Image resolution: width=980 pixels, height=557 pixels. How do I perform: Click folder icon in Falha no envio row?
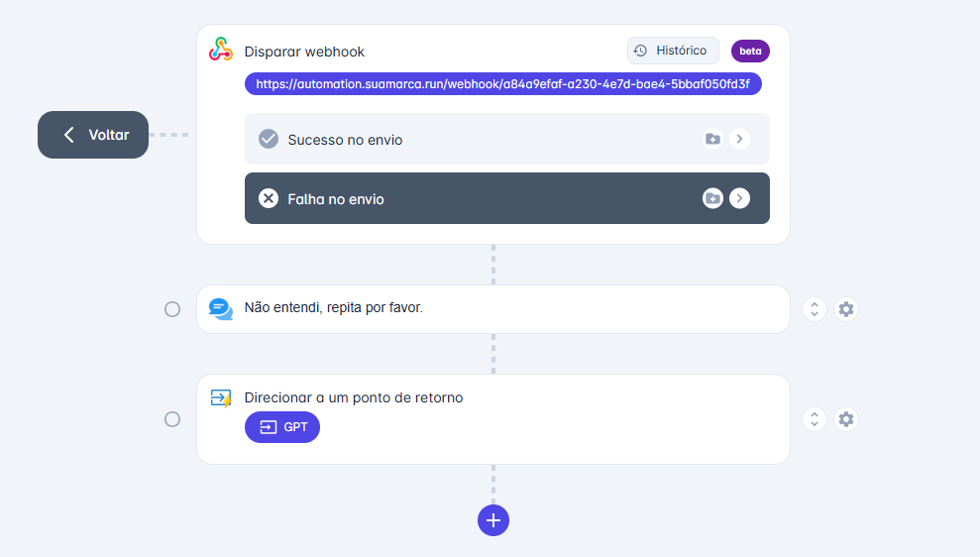click(712, 199)
